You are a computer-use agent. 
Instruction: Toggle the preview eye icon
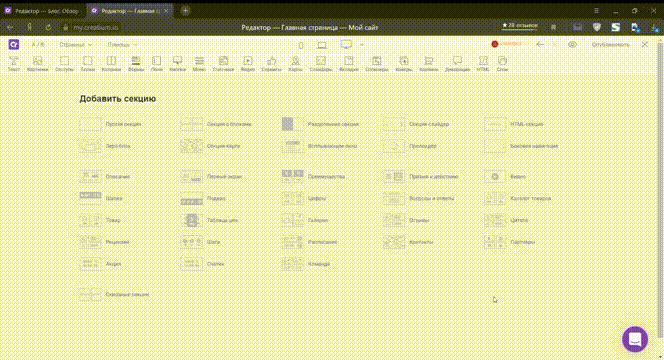point(572,44)
